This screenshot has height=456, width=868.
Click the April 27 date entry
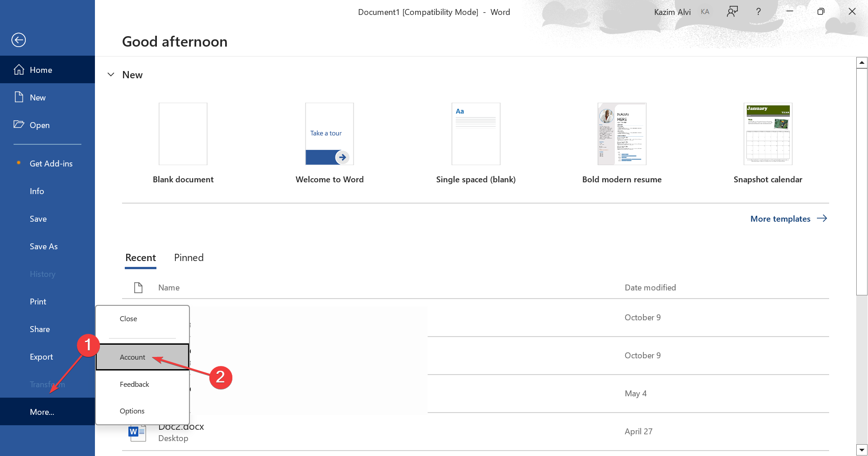(638, 432)
